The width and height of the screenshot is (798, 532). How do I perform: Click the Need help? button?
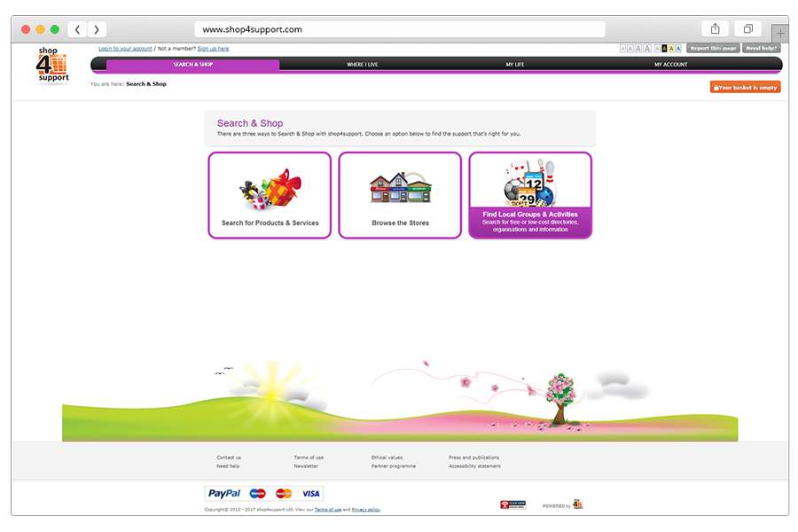pyautogui.click(x=763, y=48)
